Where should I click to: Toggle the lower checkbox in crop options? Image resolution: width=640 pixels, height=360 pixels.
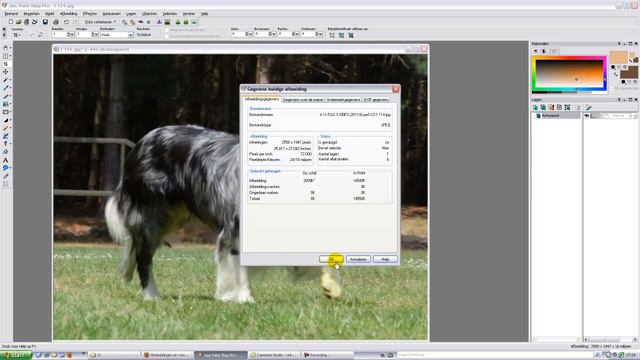[167, 36]
